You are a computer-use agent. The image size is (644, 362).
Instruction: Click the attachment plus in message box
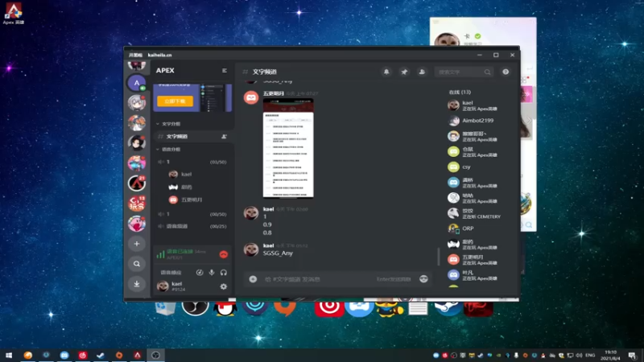coord(253,279)
